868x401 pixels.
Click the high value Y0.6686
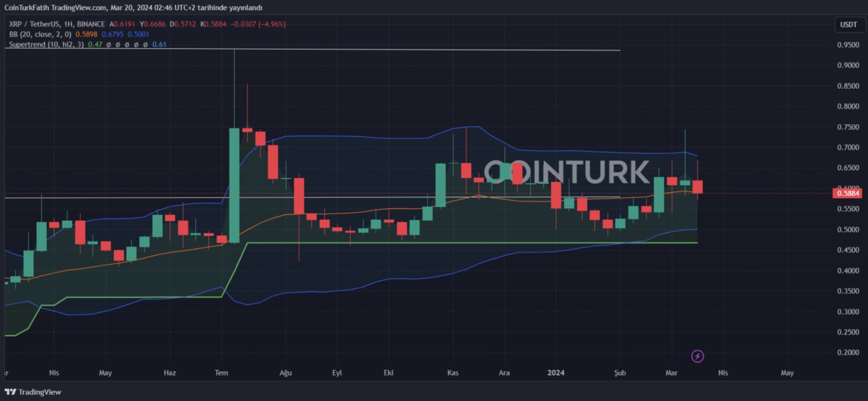[x=153, y=24]
